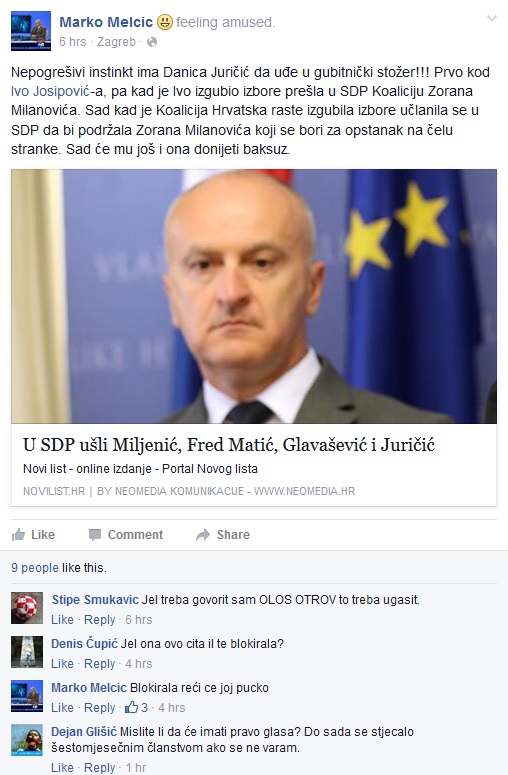Click the public globe privacy icon

click(x=152, y=42)
